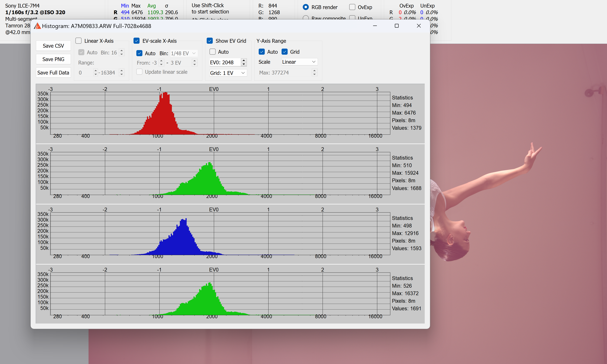Click the Save PNG button

click(53, 59)
